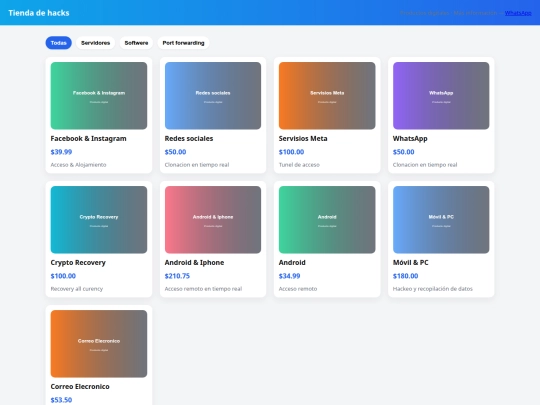Click the Tienda de hacks title
This screenshot has width=540, height=405.
[39, 13]
